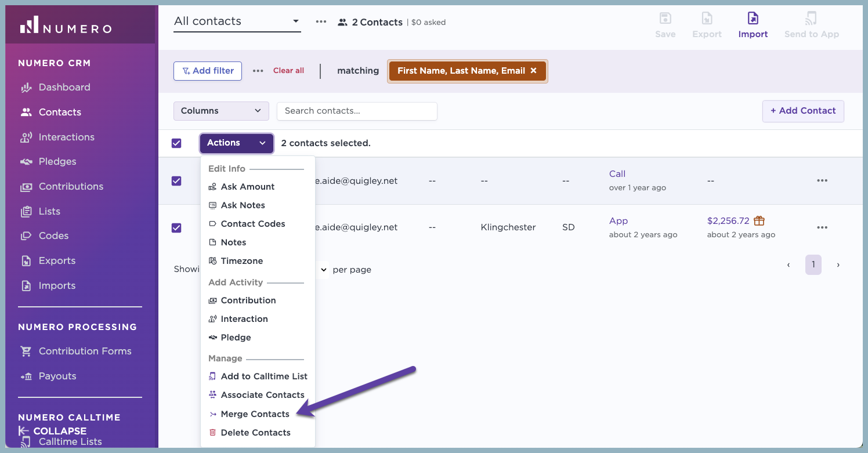Open Interactions in the sidebar
This screenshot has width=868, height=453.
[57, 137]
